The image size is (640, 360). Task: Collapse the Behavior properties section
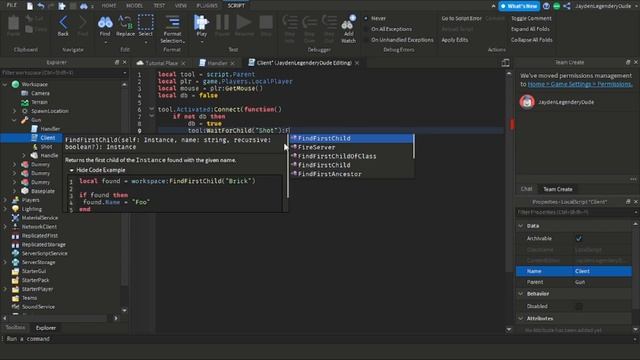(520, 293)
